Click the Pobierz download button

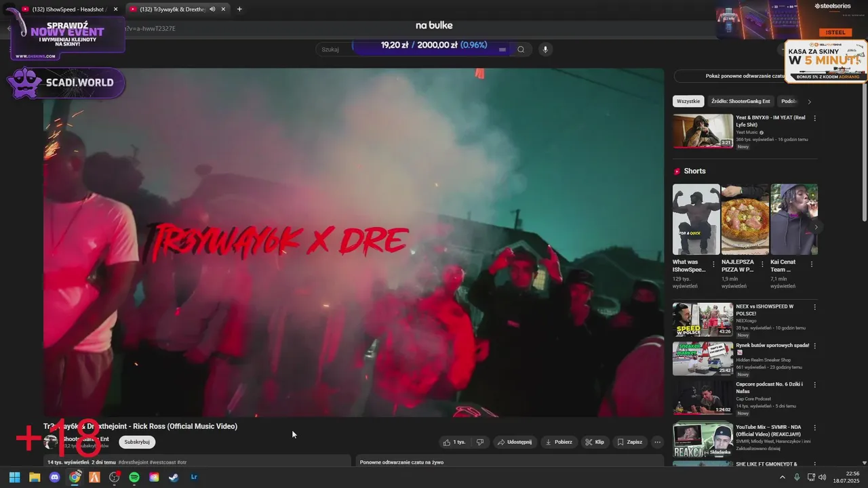tap(558, 442)
